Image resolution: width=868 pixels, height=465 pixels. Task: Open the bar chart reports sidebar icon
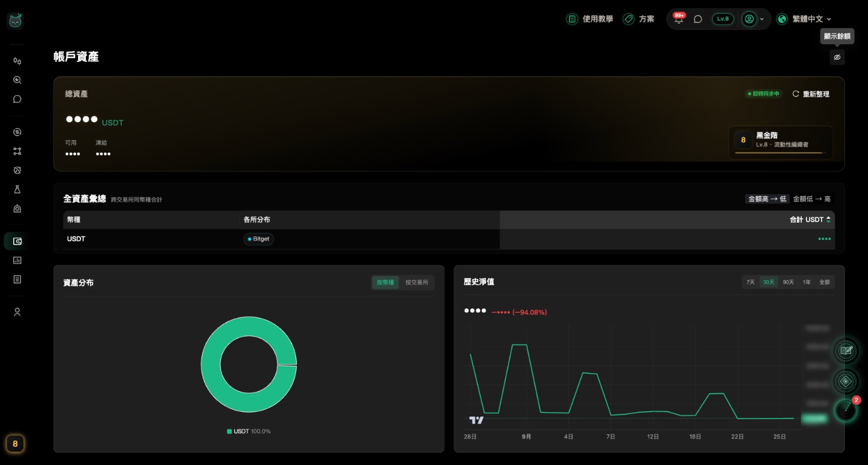tap(17, 260)
